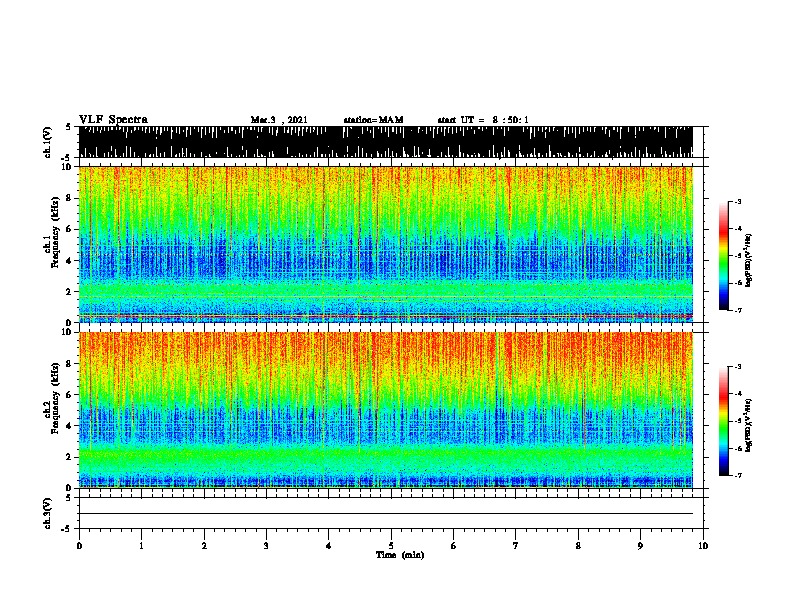The image size is (792, 612).
Task: Click the ch.1 spectrogram plot area
Action: [385, 244]
